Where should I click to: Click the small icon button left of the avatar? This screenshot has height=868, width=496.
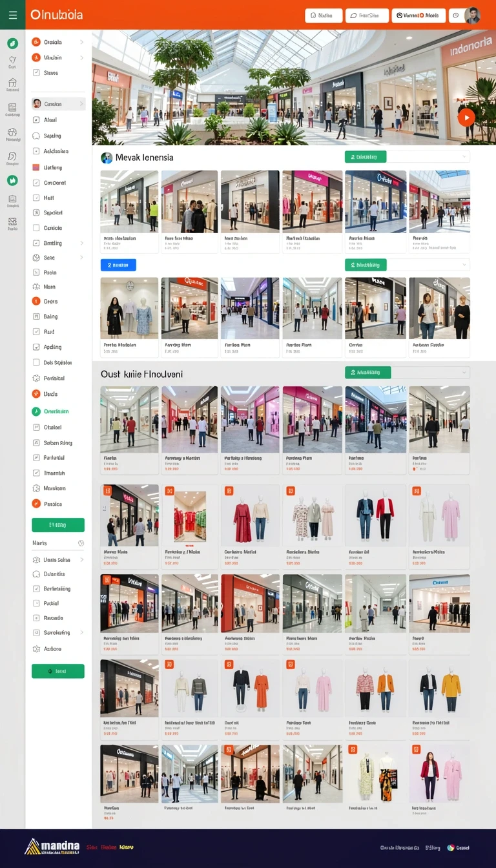click(x=456, y=15)
